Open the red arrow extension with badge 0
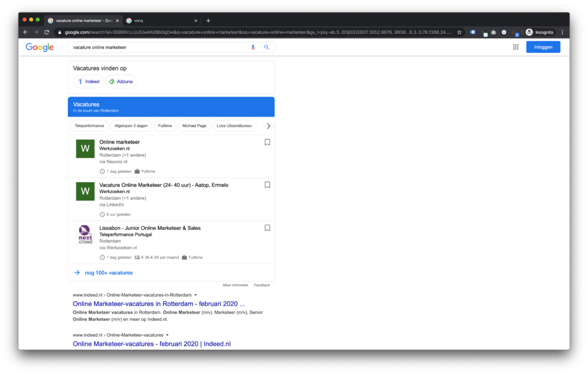This screenshot has height=374, width=588. (515, 33)
